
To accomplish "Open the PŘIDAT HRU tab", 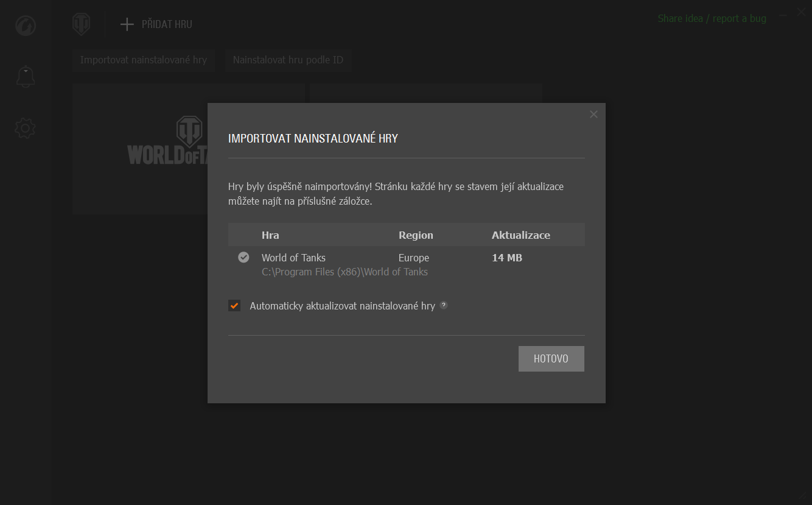I will tap(156, 24).
